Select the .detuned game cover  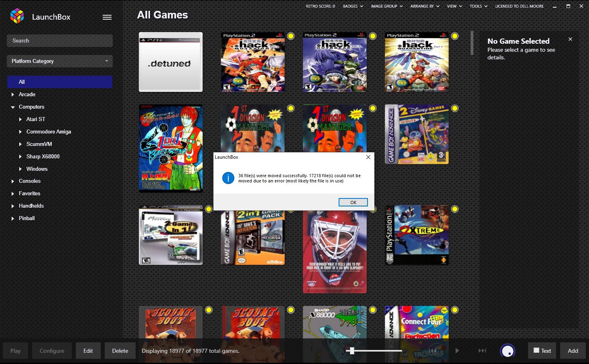[x=171, y=62]
